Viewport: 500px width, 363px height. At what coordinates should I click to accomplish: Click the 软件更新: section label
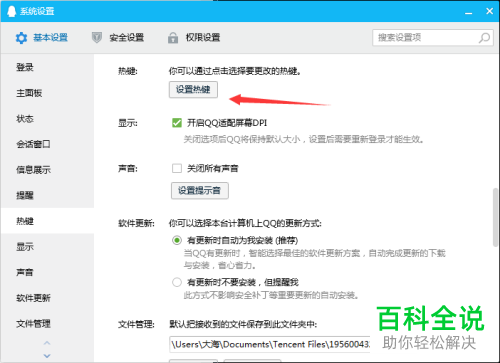coord(137,223)
